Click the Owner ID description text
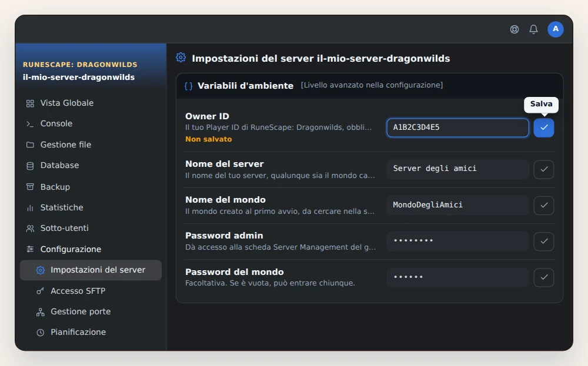The height and width of the screenshot is (366, 588). (279, 127)
